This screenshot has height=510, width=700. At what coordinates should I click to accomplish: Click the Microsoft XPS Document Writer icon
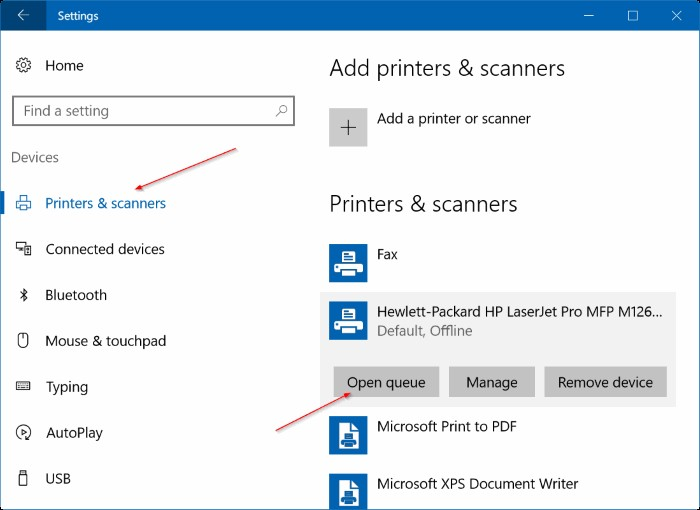point(348,490)
